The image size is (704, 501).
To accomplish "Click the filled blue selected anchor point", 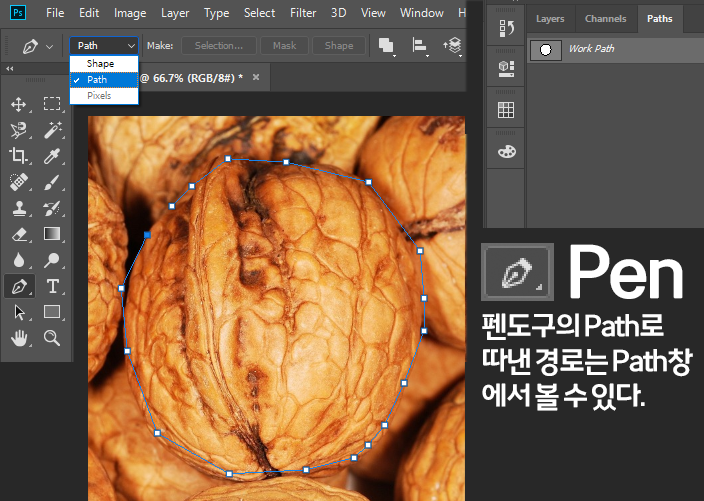I will [147, 235].
